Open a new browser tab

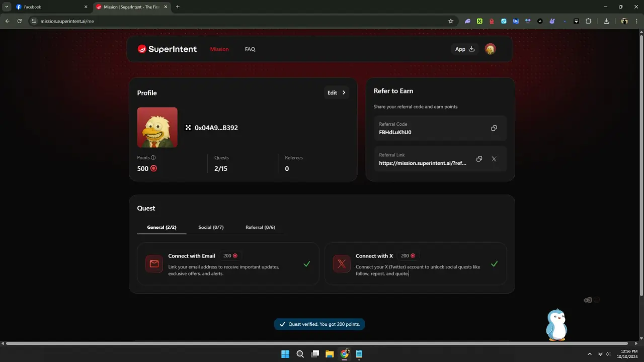178,7
